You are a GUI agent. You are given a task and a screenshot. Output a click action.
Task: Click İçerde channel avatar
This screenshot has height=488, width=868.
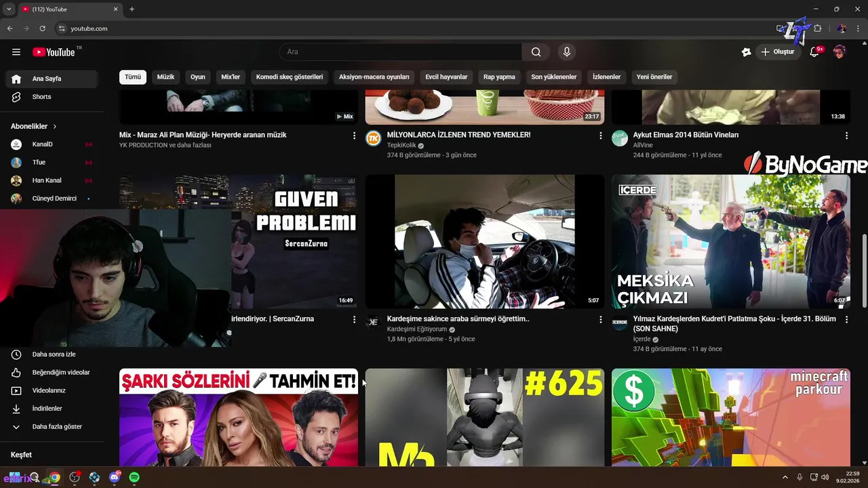620,322
